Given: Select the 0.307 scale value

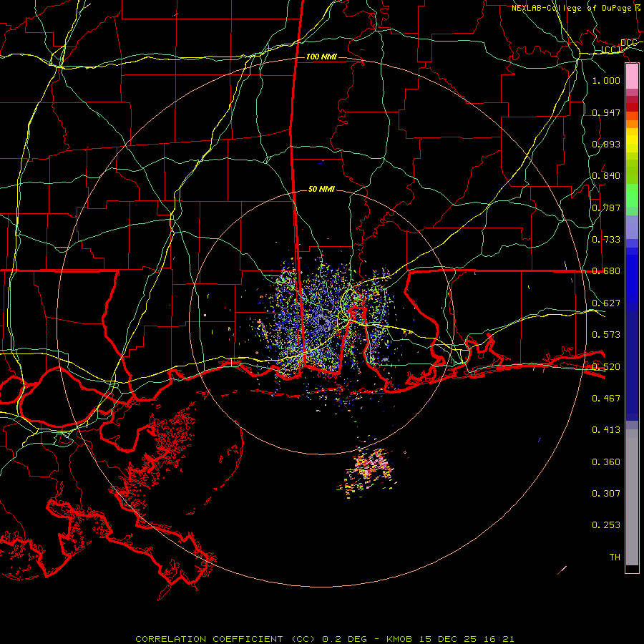Looking at the screenshot, I should [606, 494].
